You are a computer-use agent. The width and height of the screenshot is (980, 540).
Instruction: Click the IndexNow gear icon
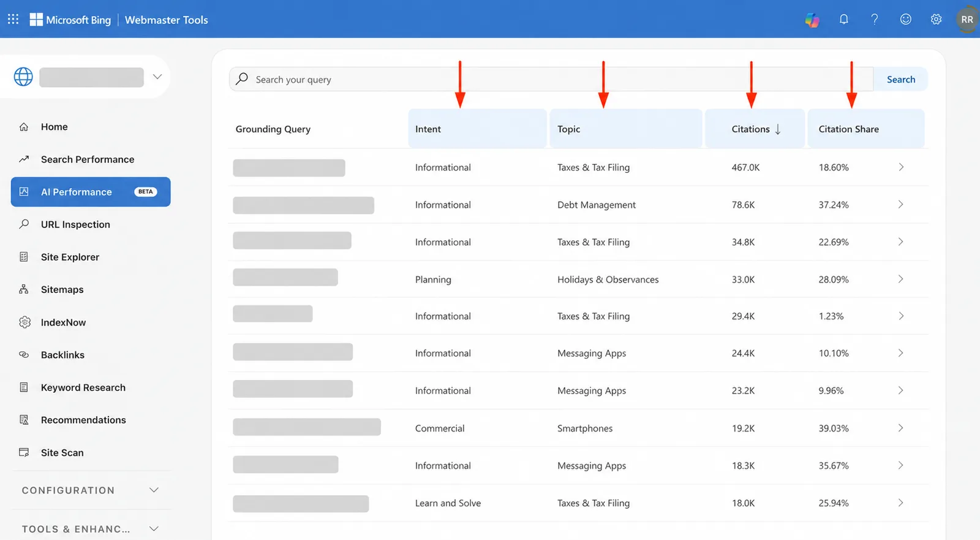pyautogui.click(x=24, y=322)
